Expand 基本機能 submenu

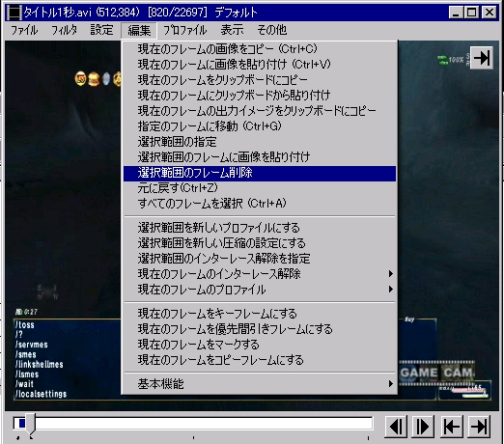tap(260, 384)
